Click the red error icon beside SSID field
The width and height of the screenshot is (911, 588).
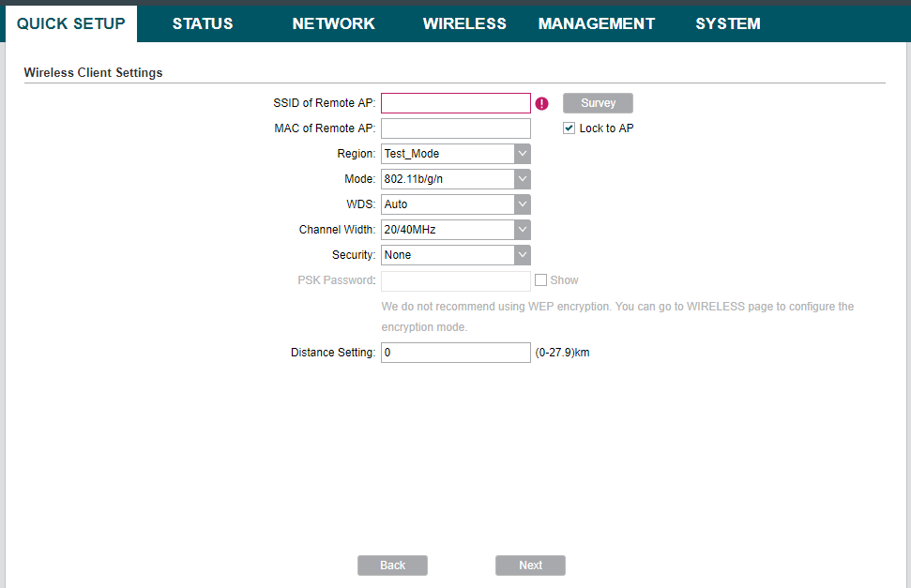[x=541, y=103]
